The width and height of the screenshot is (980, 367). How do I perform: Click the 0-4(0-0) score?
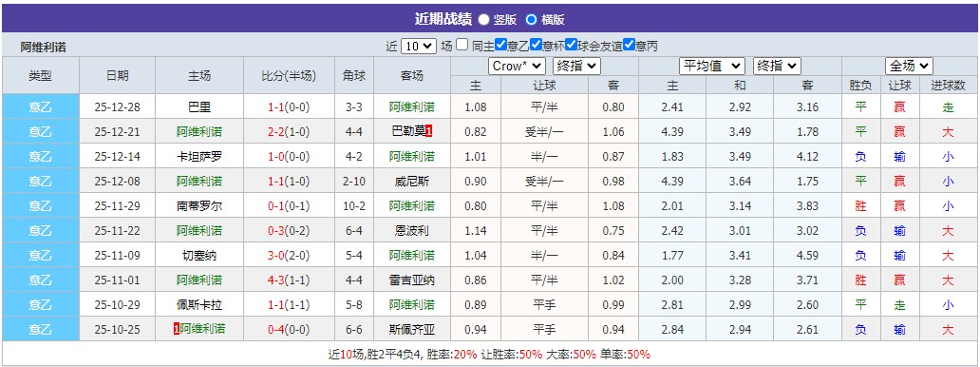[289, 329]
